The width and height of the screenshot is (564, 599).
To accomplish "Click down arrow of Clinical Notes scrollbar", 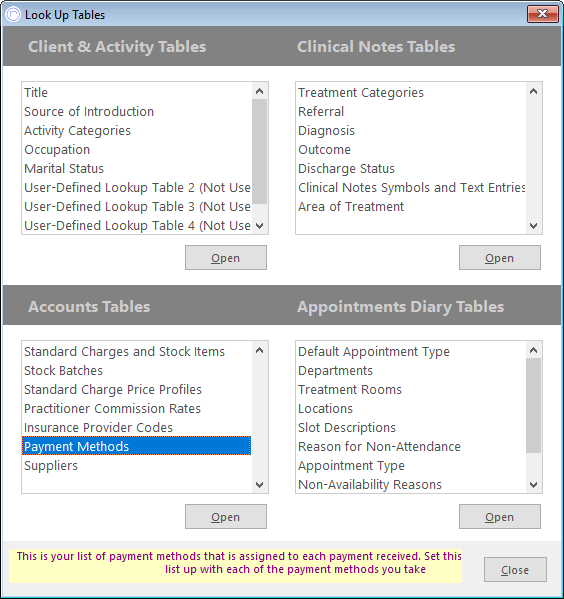I will 533,226.
